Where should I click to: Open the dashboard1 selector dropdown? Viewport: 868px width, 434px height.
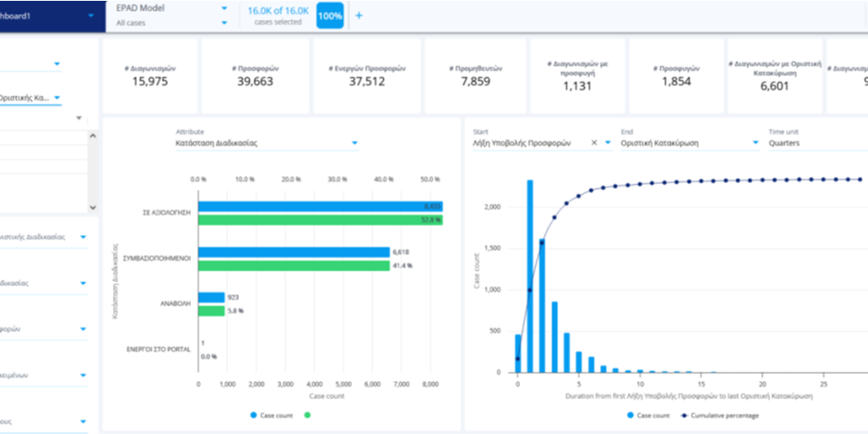coord(90,15)
